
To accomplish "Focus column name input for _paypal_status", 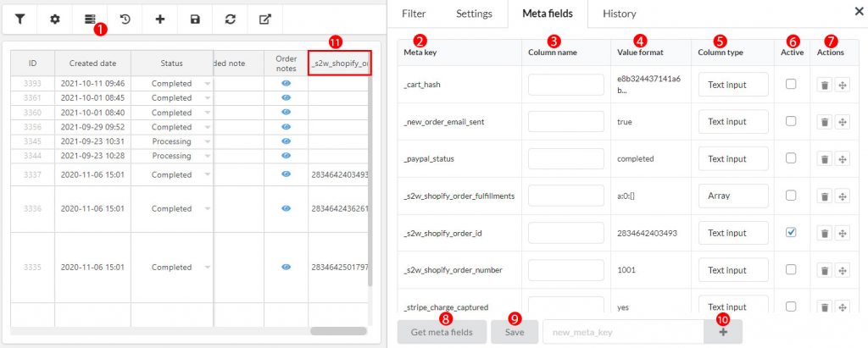I will click(x=565, y=159).
